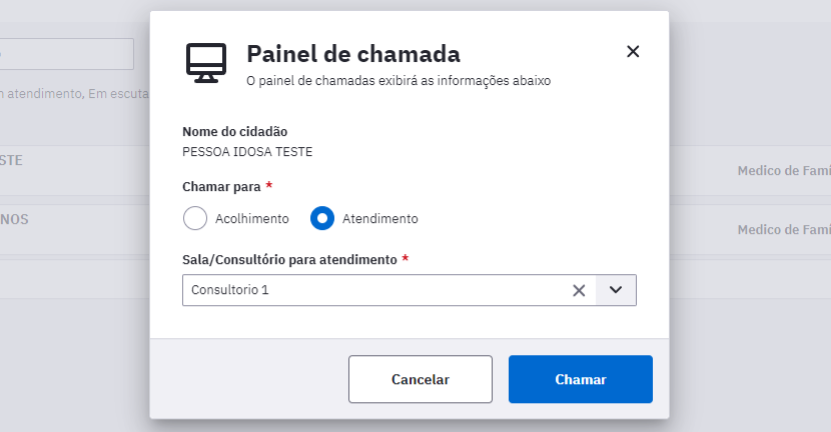Click the PESSOA IDOSA TESTE name
The width and height of the screenshot is (831, 432).
click(247, 152)
